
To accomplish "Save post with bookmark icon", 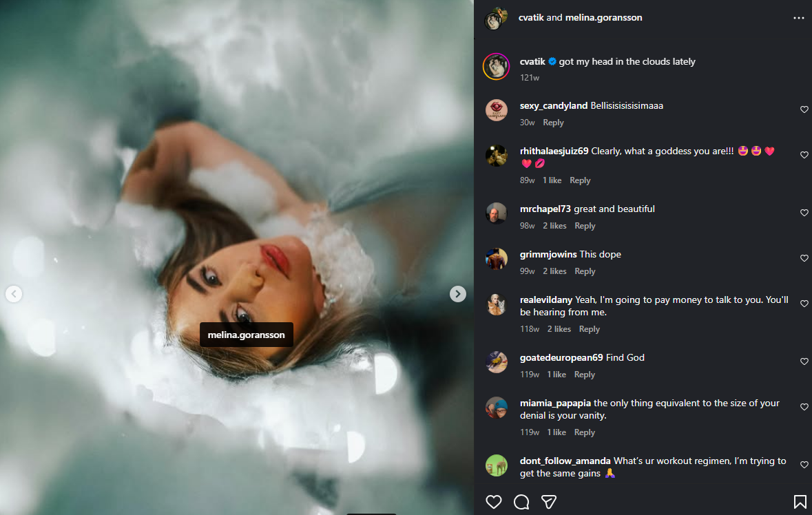I will [800, 501].
